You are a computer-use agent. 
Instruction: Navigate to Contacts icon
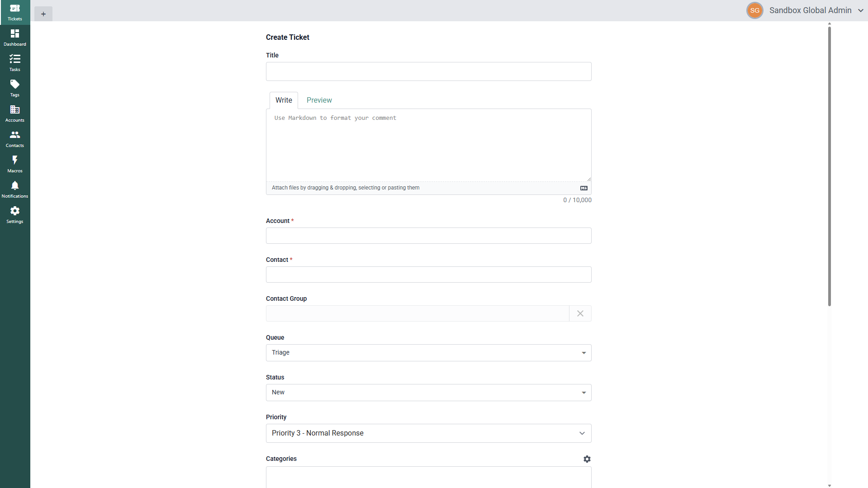click(15, 139)
